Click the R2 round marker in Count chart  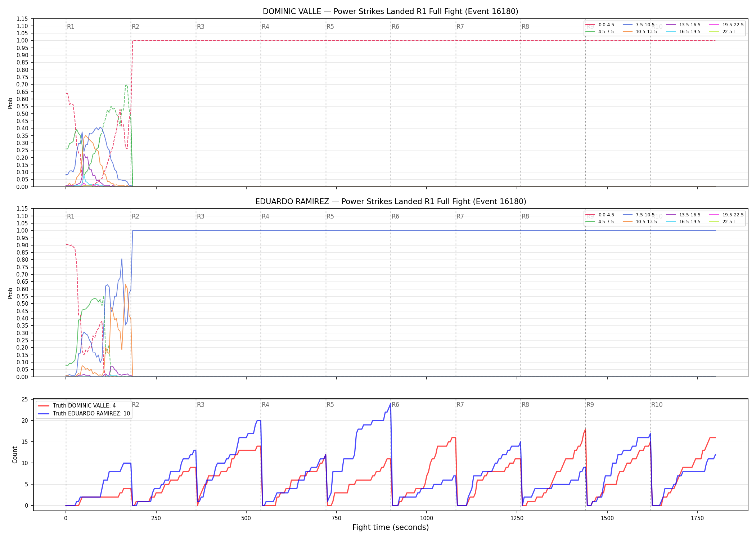point(135,405)
